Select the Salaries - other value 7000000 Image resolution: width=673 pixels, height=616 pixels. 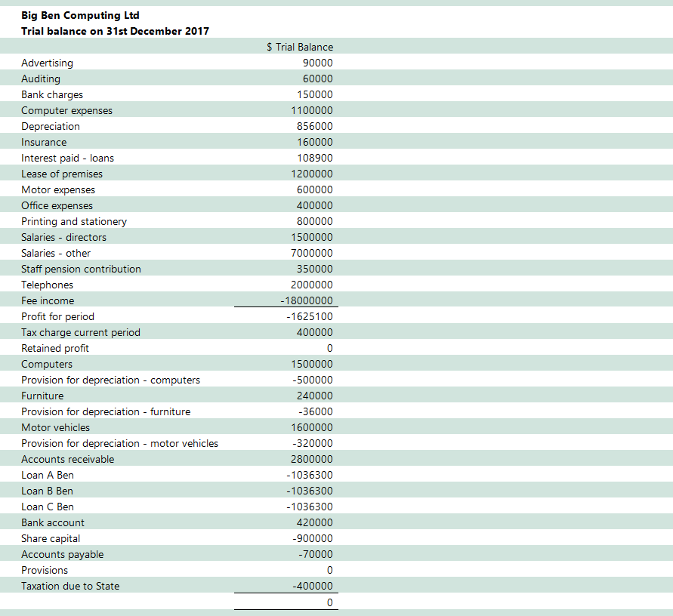click(311, 253)
